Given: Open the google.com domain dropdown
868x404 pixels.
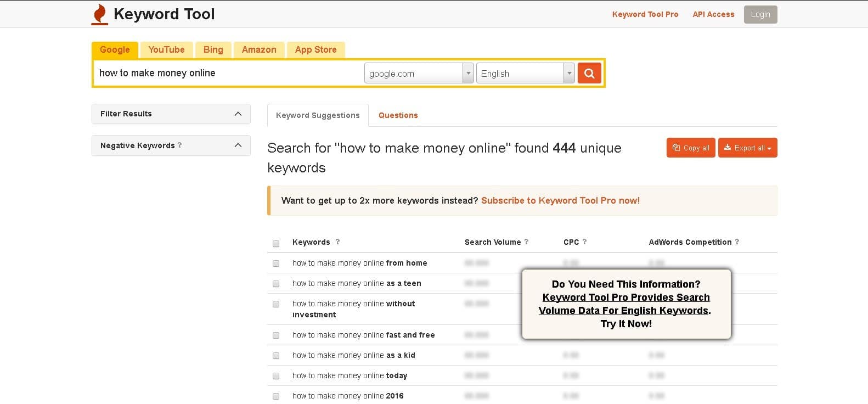Looking at the screenshot, I should click(419, 73).
